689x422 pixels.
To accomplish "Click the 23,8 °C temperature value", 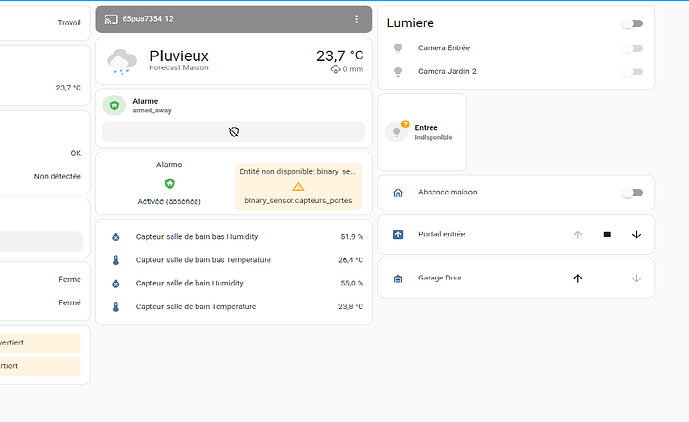I will pos(350,307).
